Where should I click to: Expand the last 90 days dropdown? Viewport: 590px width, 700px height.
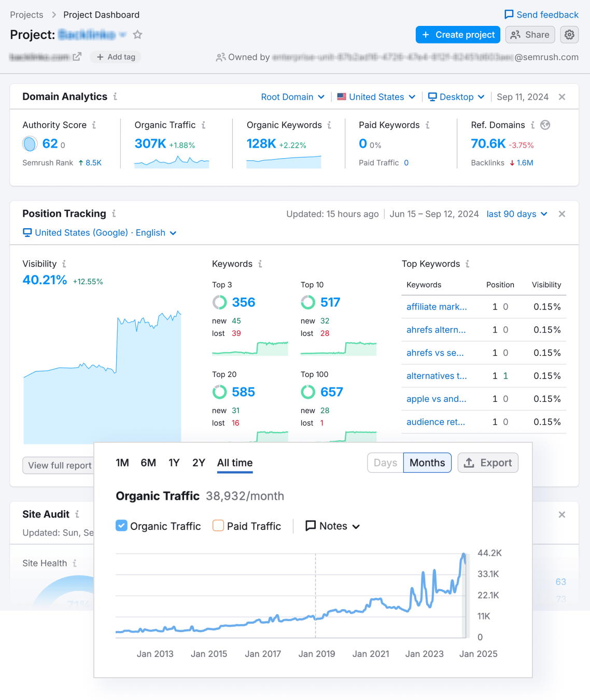(517, 214)
